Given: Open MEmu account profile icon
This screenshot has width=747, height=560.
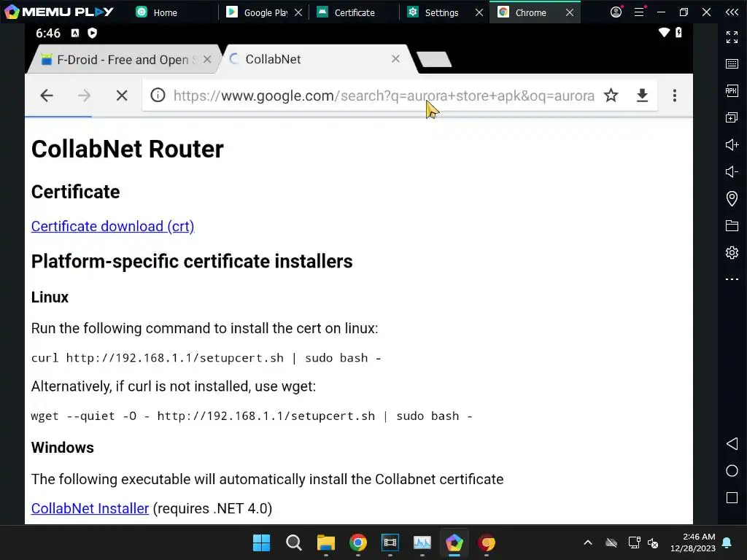Looking at the screenshot, I should click(x=616, y=12).
